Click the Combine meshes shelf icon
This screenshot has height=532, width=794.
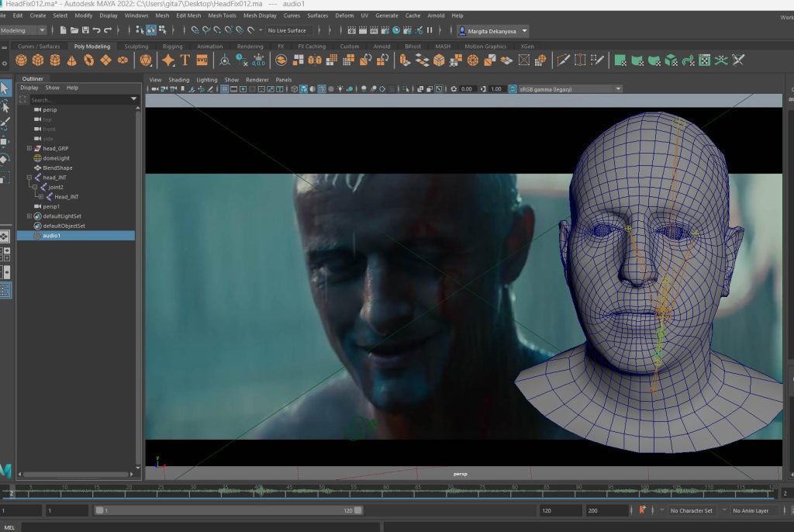coord(281,60)
